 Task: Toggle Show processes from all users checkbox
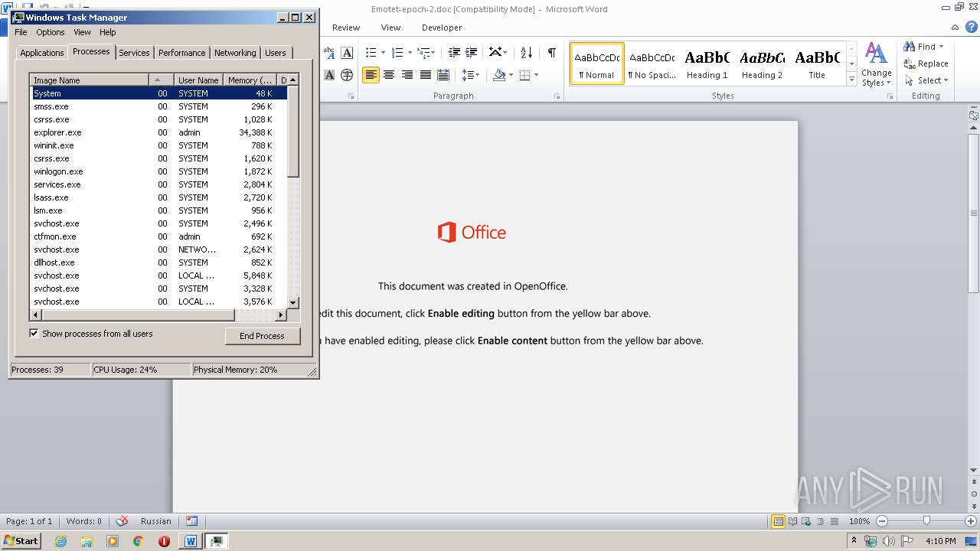click(x=34, y=333)
